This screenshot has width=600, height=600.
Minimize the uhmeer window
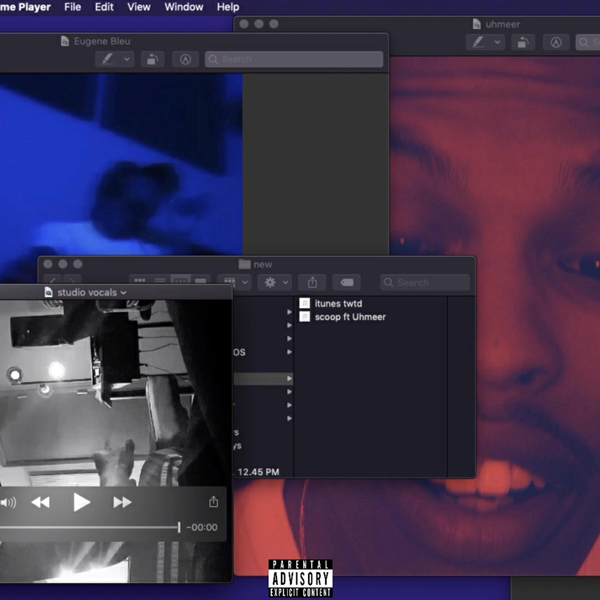[x=259, y=24]
